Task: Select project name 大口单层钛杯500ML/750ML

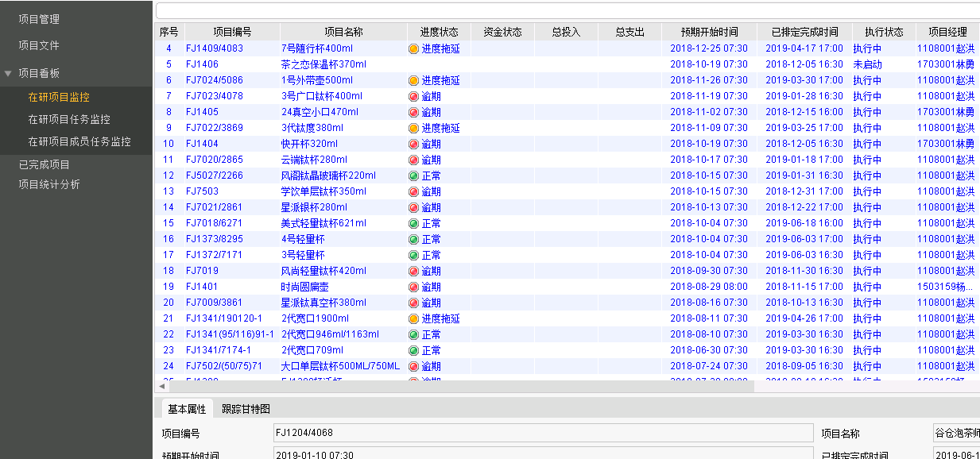Action: (340, 366)
